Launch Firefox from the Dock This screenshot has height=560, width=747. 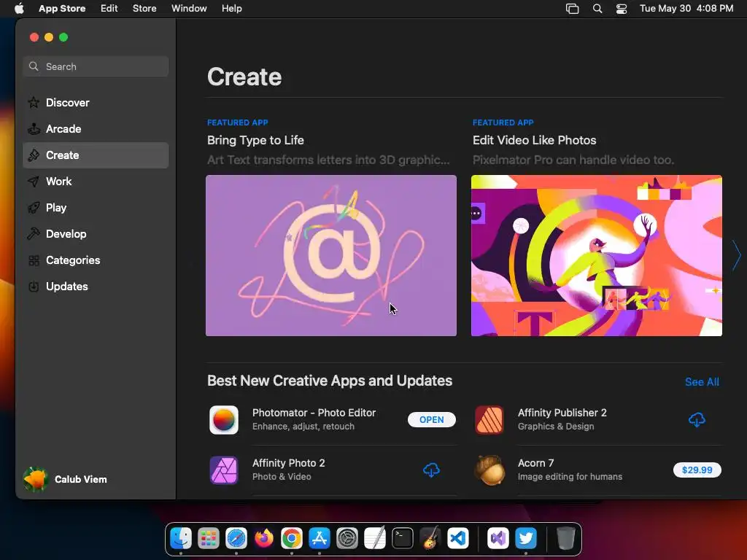264,539
